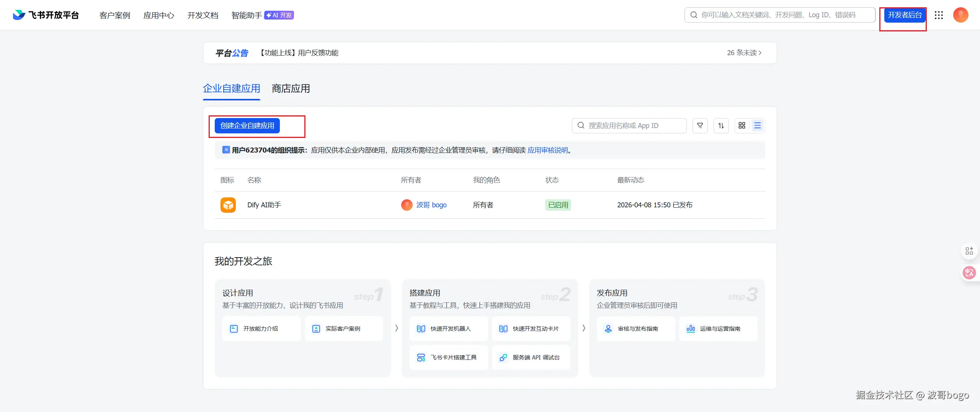Click the 波哥 bogo owner link
The width and height of the screenshot is (980, 412).
coord(431,205)
